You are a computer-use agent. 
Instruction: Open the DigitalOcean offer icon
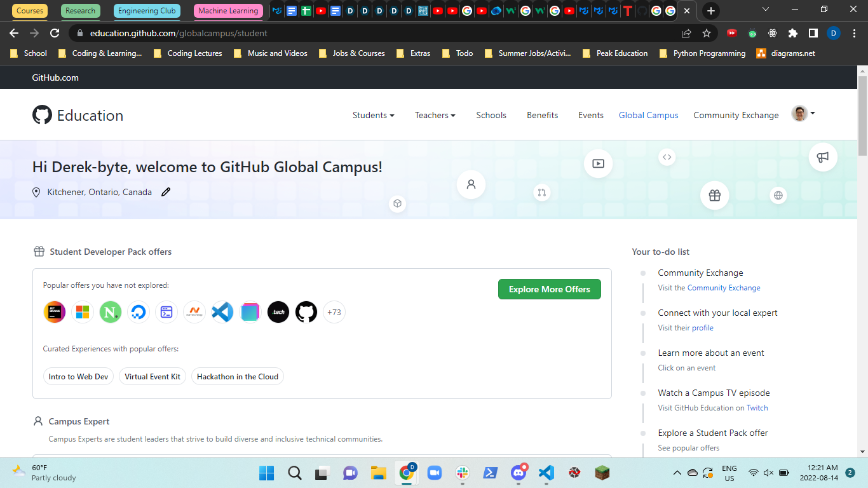coord(139,312)
